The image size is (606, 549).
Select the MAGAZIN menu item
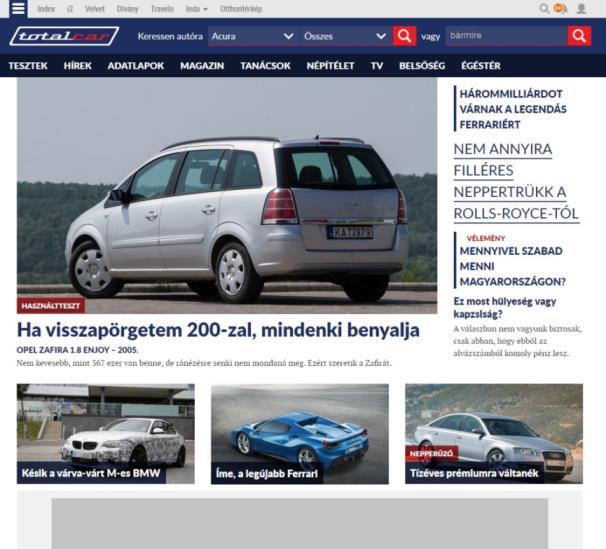[x=202, y=66]
